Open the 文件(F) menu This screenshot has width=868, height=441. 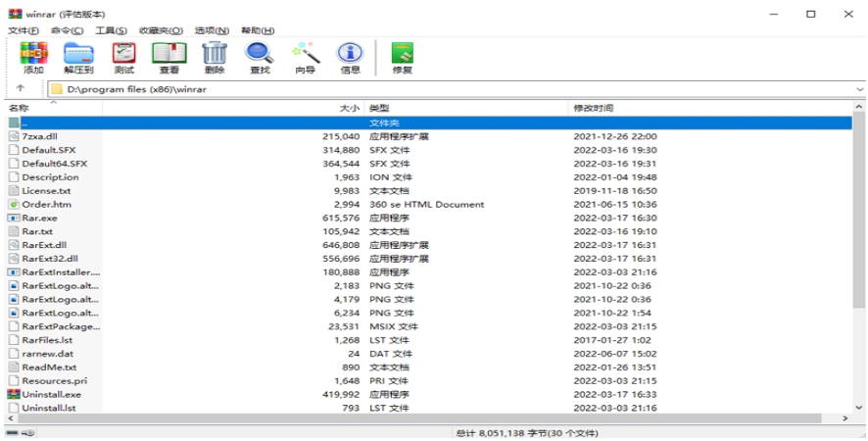tap(23, 31)
